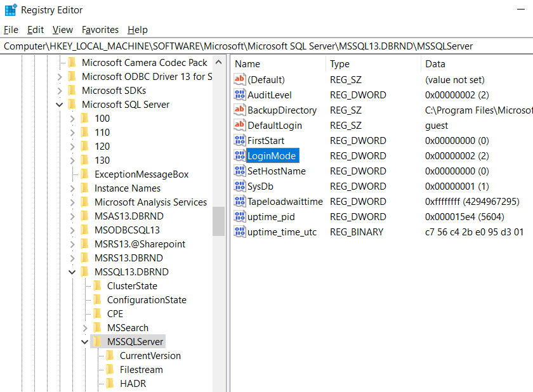Screen dimensions: 533x392
Task: Expand the Instance Names key
Action: [x=72, y=188]
